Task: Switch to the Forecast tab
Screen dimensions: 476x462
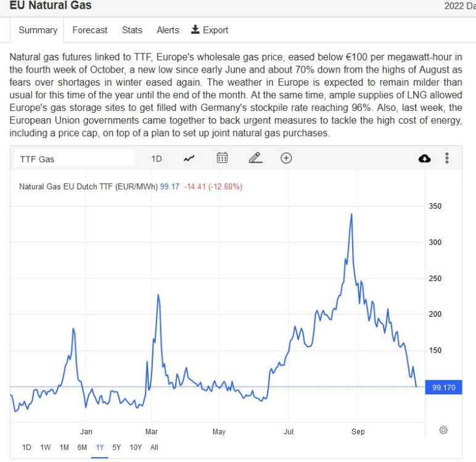Action: coord(89,30)
